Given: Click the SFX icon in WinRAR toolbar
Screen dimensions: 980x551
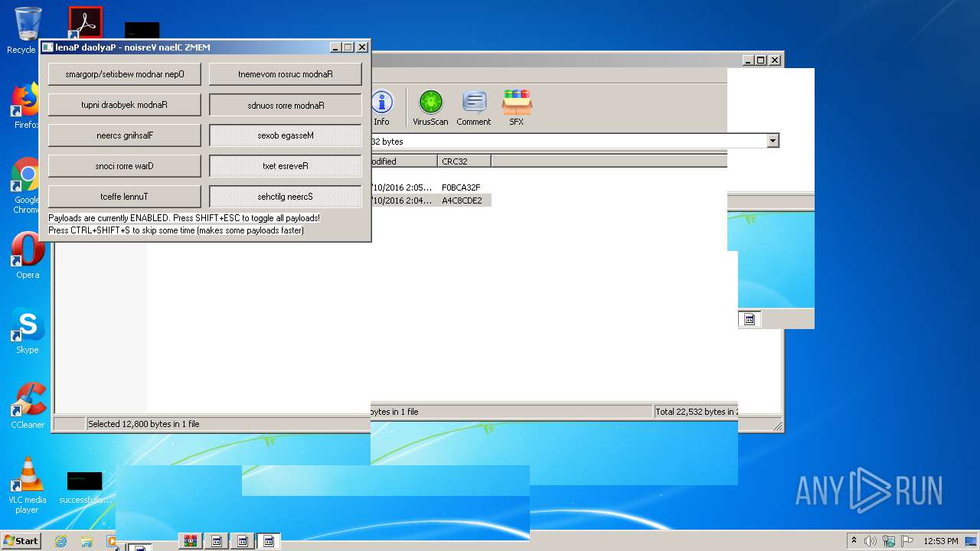Looking at the screenshot, I should (517, 108).
